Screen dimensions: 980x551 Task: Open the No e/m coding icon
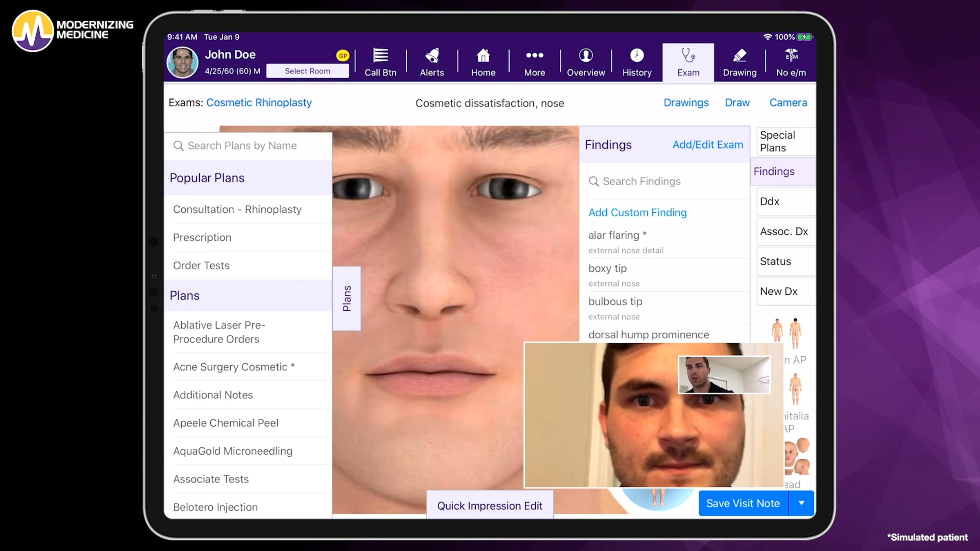(x=791, y=56)
